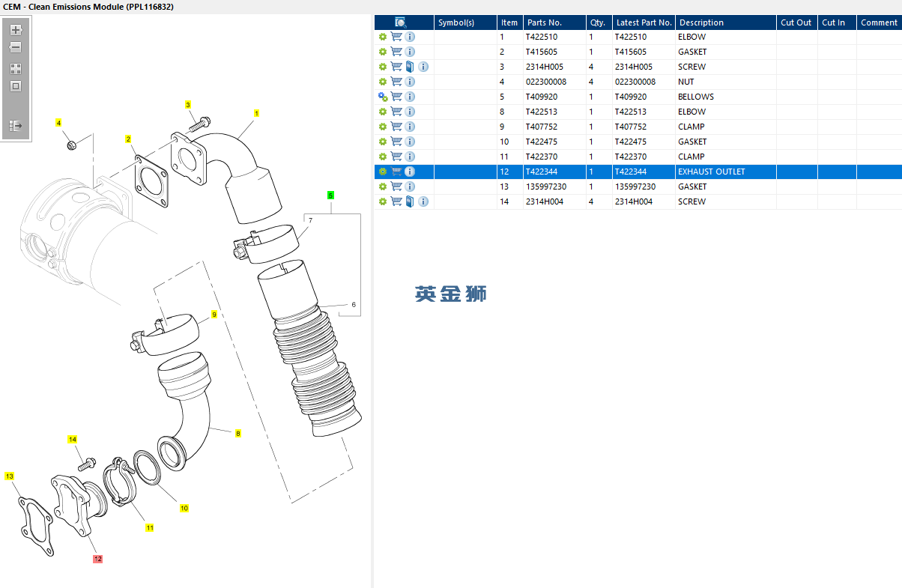Click the gear icon for item 1
The width and height of the screenshot is (902, 588).
point(383,37)
